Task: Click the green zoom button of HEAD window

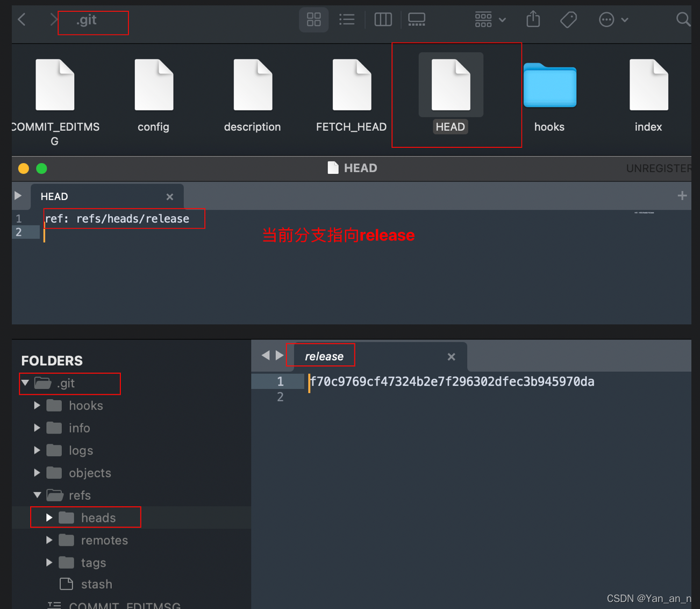Action: (x=41, y=168)
